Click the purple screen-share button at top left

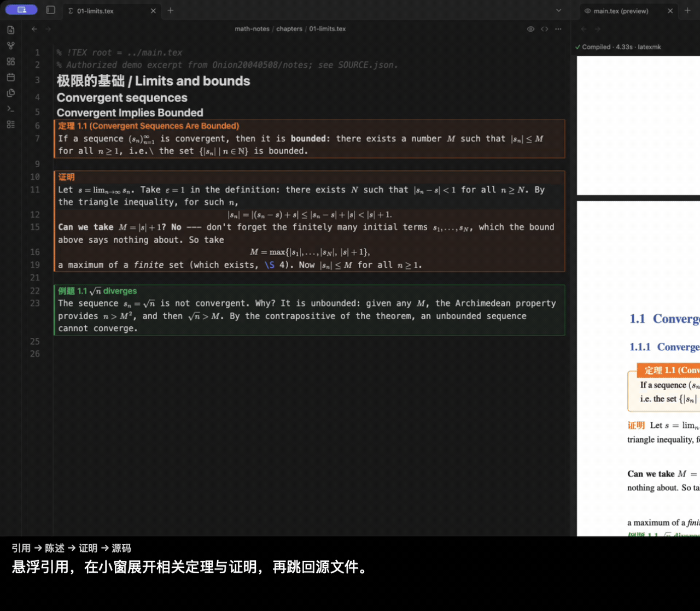click(21, 10)
